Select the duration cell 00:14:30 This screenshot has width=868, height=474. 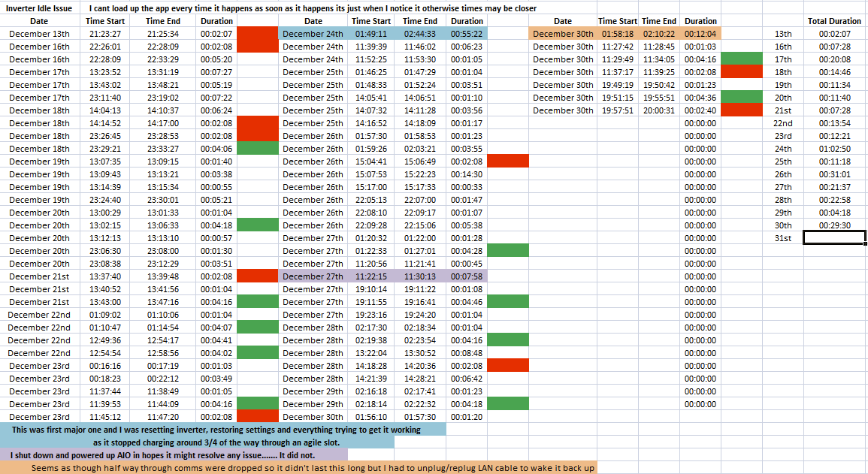[x=467, y=174]
